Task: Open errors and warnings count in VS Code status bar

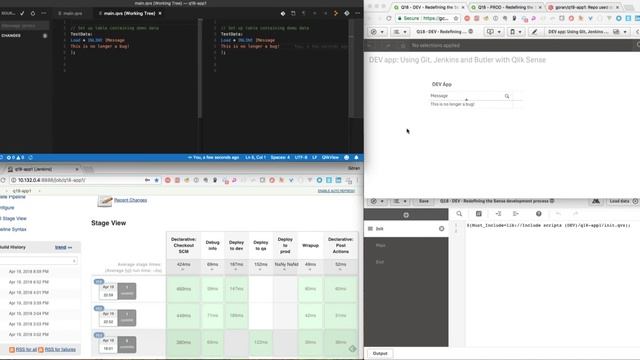Action: (15, 157)
